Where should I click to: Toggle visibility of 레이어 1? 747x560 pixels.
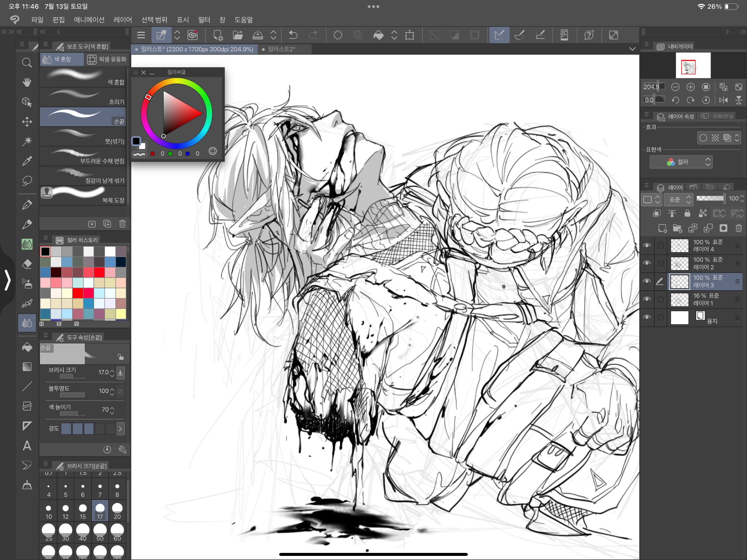[647, 299]
